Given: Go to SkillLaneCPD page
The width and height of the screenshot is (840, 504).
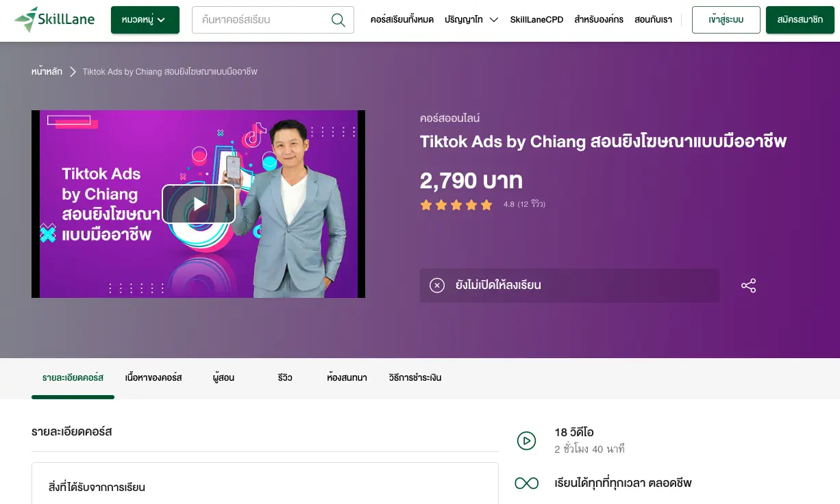Looking at the screenshot, I should point(536,20).
